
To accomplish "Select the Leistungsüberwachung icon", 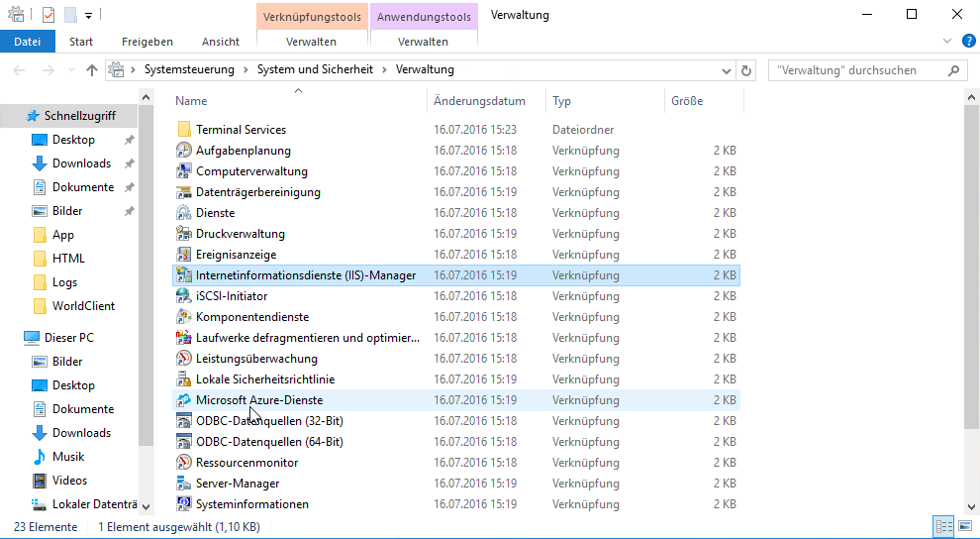I will pos(183,359).
